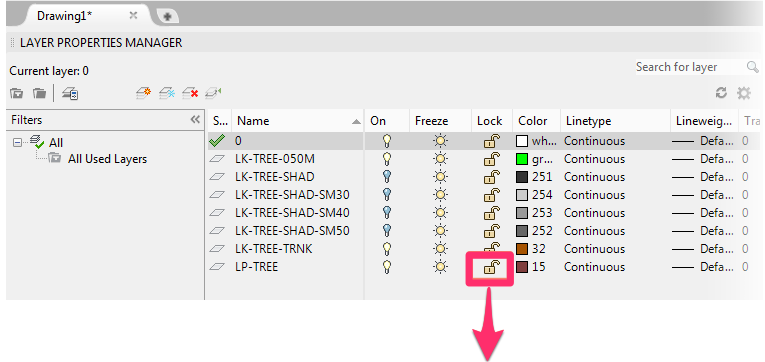Screen dimensions: 765x362
Task: Open layer settings gear
Action: pos(744,93)
